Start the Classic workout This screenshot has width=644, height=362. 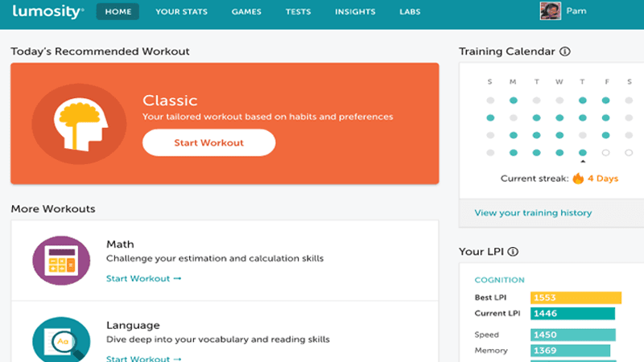click(x=209, y=143)
